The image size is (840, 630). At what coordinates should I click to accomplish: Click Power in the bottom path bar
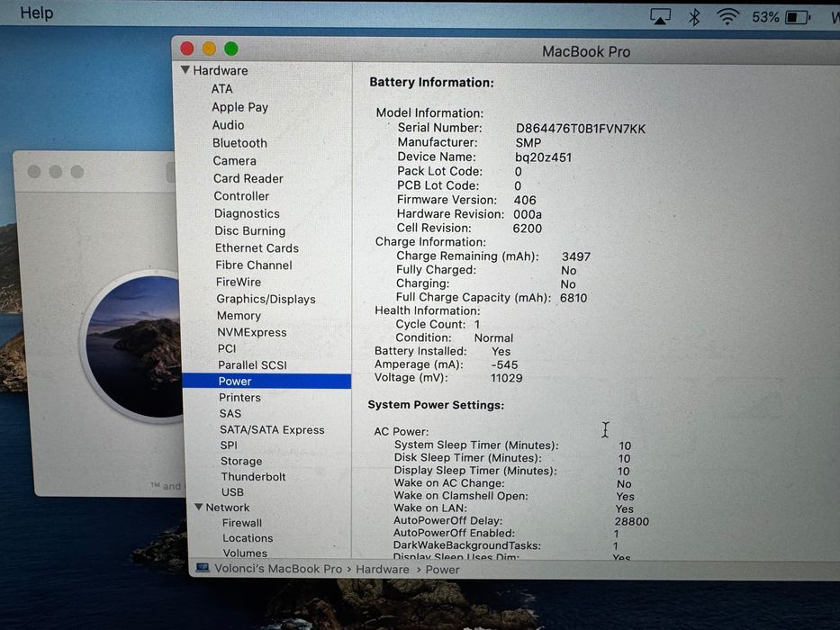click(442, 570)
